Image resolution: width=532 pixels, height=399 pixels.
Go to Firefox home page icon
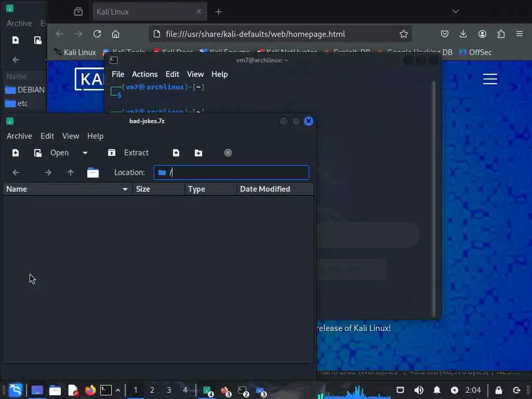[116, 34]
